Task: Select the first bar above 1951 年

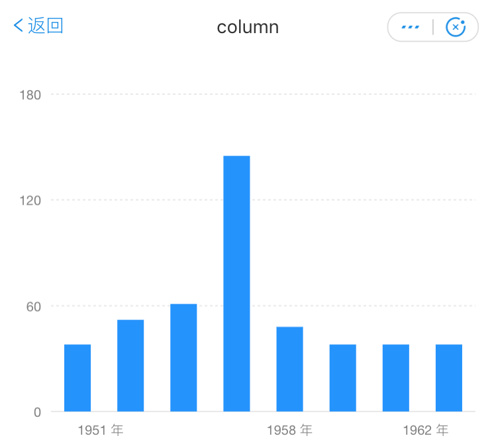Action: click(x=77, y=378)
